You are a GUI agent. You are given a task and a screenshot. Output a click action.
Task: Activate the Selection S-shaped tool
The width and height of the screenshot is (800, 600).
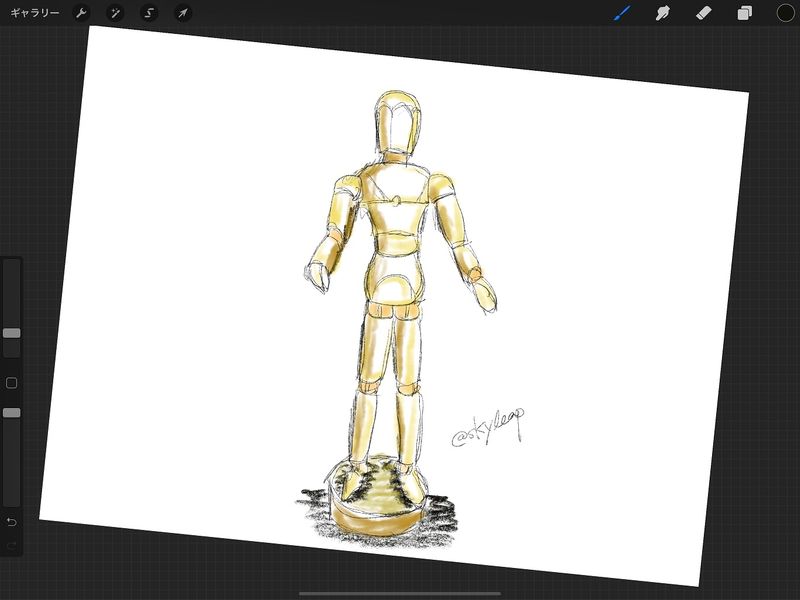click(x=149, y=13)
